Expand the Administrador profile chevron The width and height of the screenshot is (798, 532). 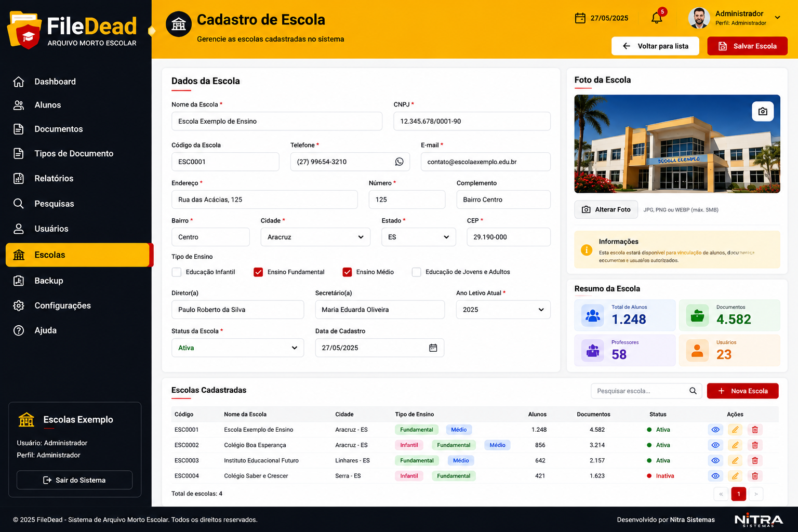click(x=777, y=18)
